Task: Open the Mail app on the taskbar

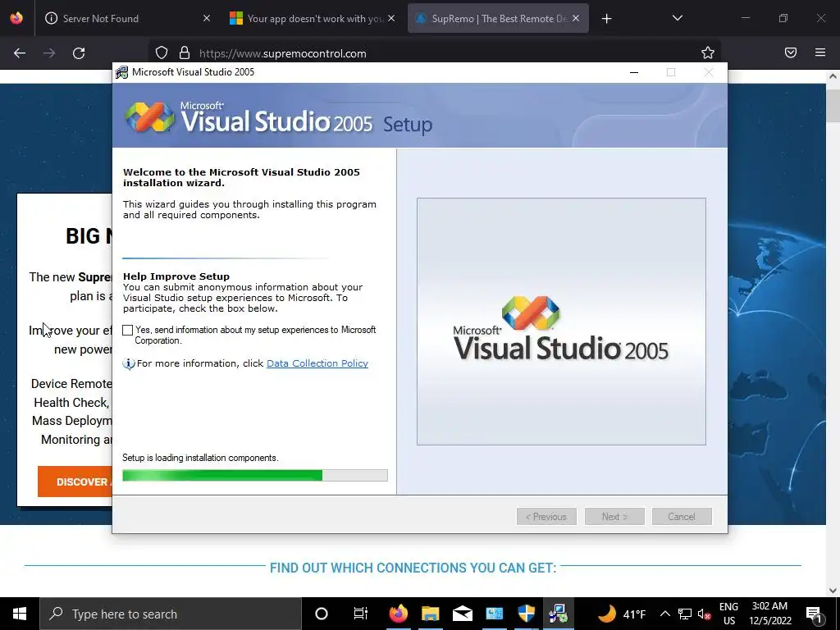Action: click(x=463, y=614)
